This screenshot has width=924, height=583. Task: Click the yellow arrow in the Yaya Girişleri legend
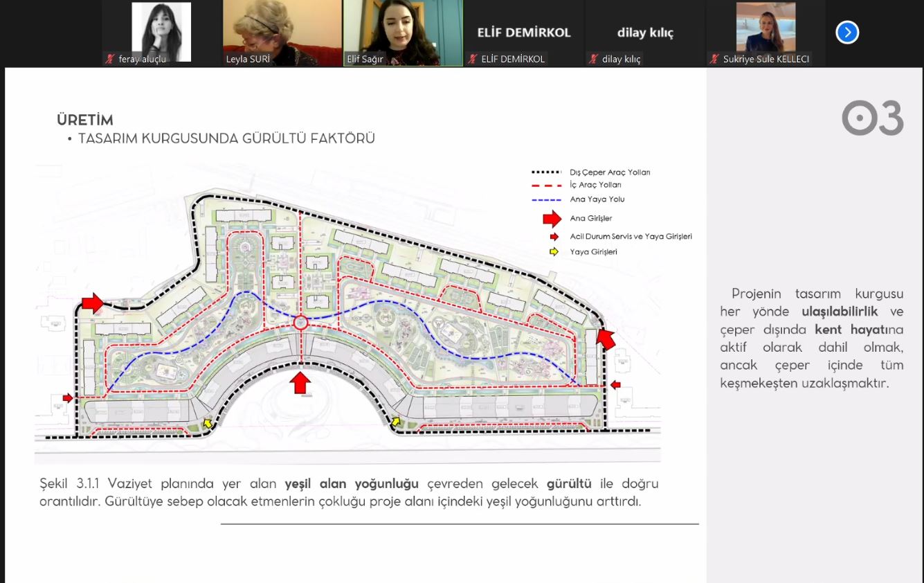554,252
